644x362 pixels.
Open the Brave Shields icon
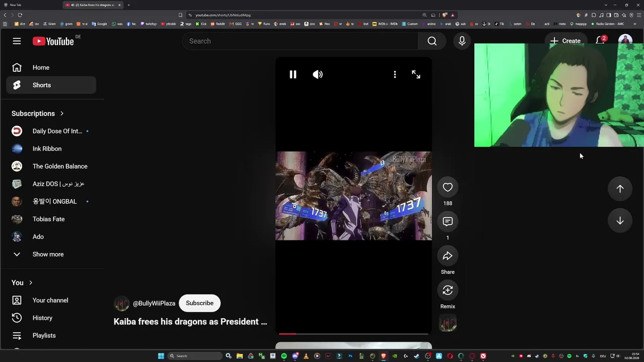click(445, 15)
